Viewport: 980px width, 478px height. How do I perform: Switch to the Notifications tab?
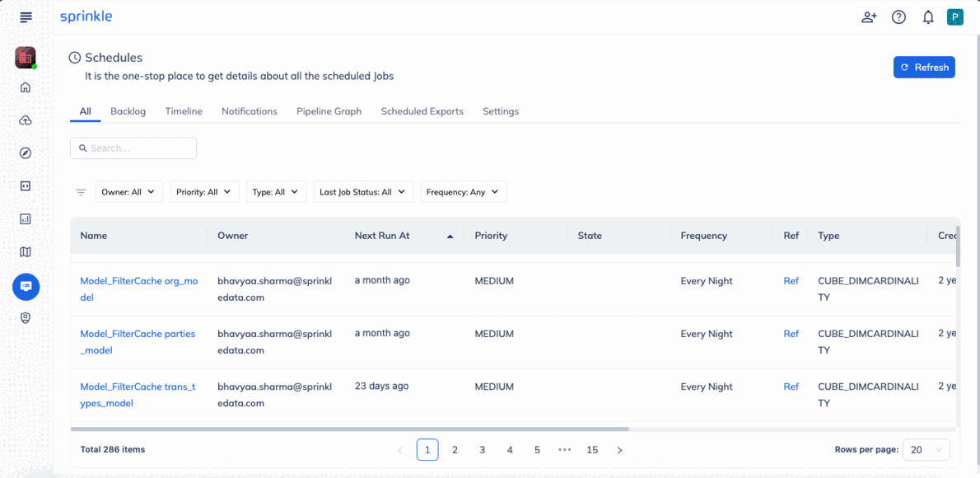[x=250, y=111]
